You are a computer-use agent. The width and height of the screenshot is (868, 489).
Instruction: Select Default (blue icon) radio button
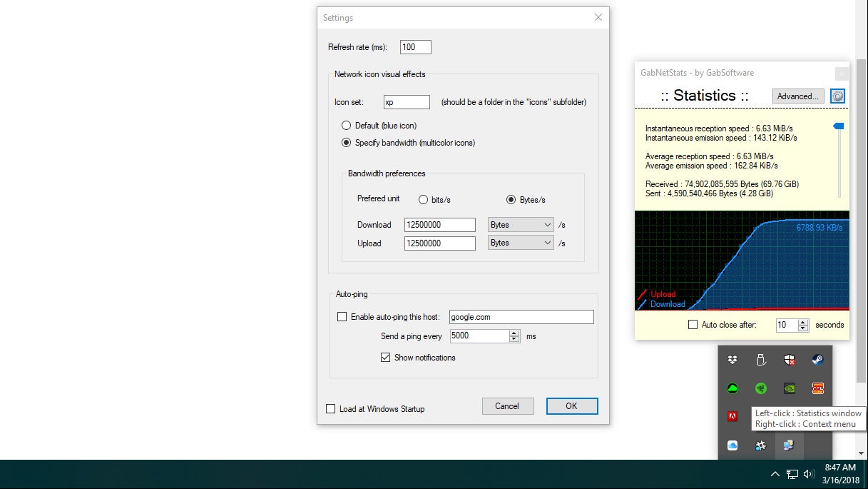click(x=347, y=126)
